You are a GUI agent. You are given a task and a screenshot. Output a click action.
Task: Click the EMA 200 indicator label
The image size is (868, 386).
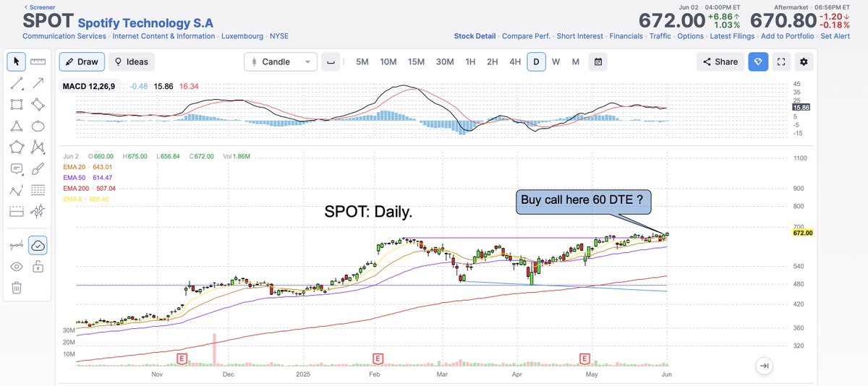pos(77,189)
